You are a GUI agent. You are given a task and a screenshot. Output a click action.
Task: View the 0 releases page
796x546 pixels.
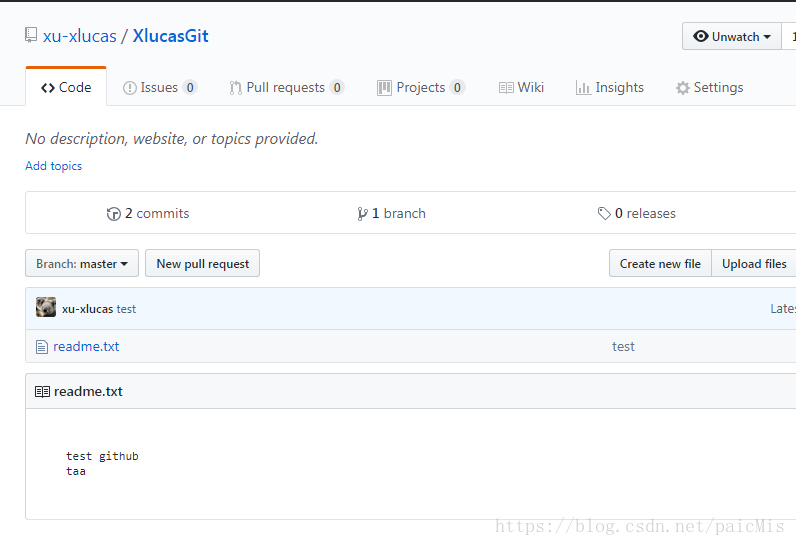(637, 213)
